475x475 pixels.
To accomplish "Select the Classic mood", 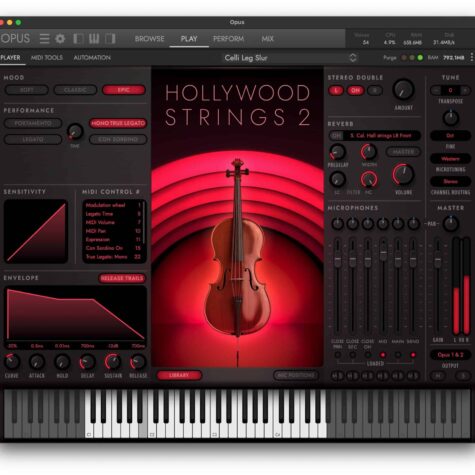I will 75,90.
